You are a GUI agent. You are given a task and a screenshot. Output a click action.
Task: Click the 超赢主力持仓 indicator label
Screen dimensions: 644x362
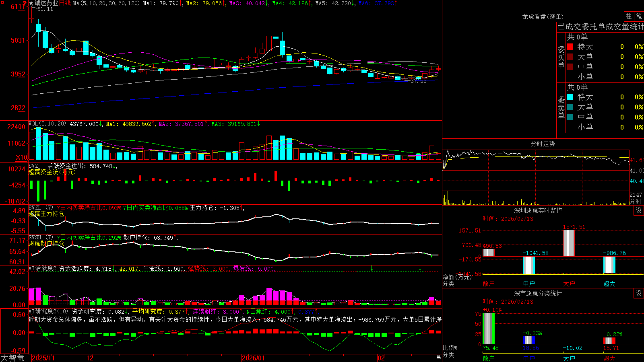[x=46, y=214]
